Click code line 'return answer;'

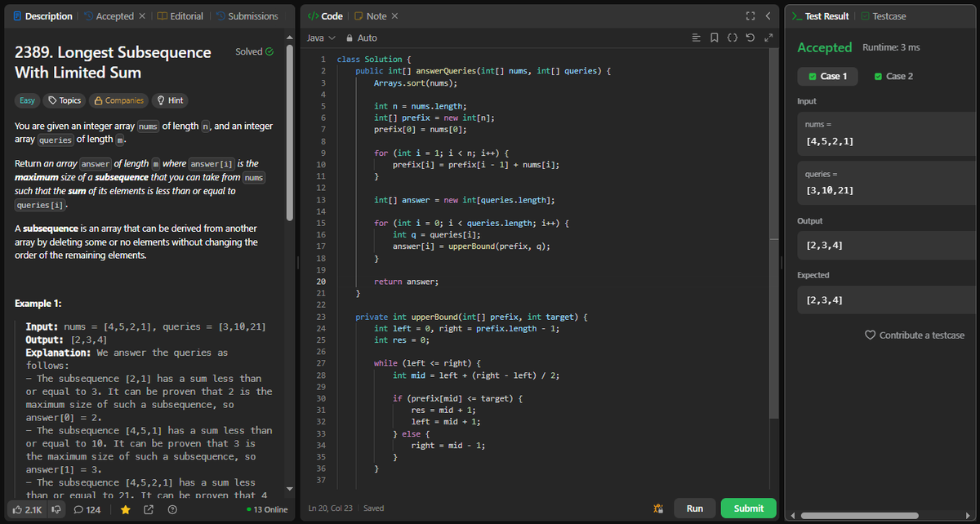[406, 282]
